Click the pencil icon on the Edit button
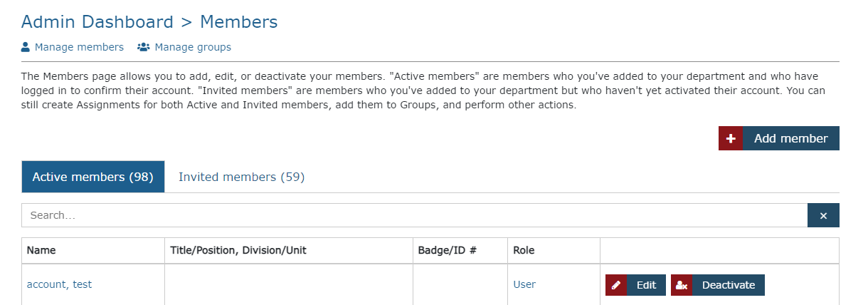This screenshot has height=305, width=868. point(616,285)
